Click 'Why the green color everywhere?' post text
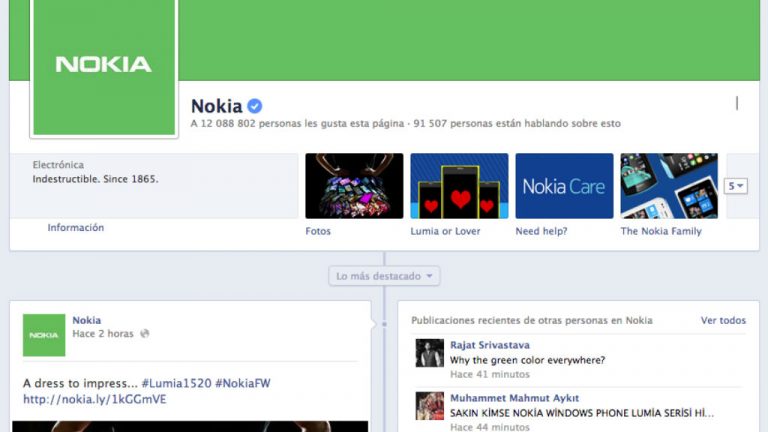 click(x=528, y=360)
